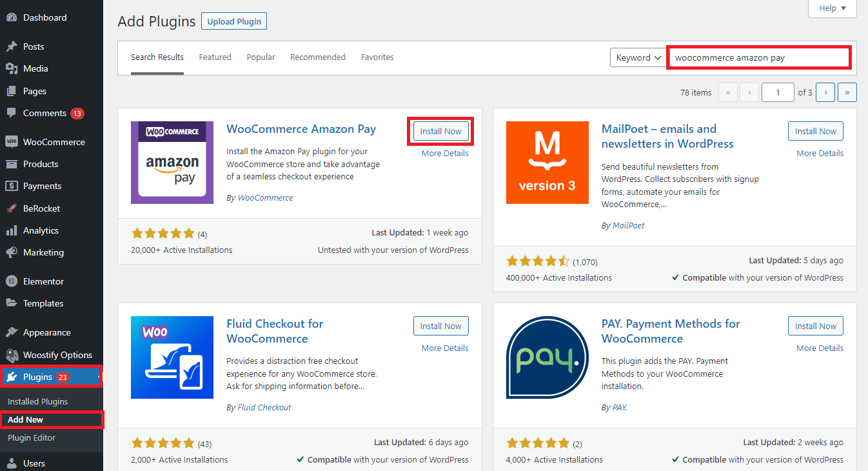Click the Users person icon
The height and width of the screenshot is (471, 868).
click(x=12, y=463)
